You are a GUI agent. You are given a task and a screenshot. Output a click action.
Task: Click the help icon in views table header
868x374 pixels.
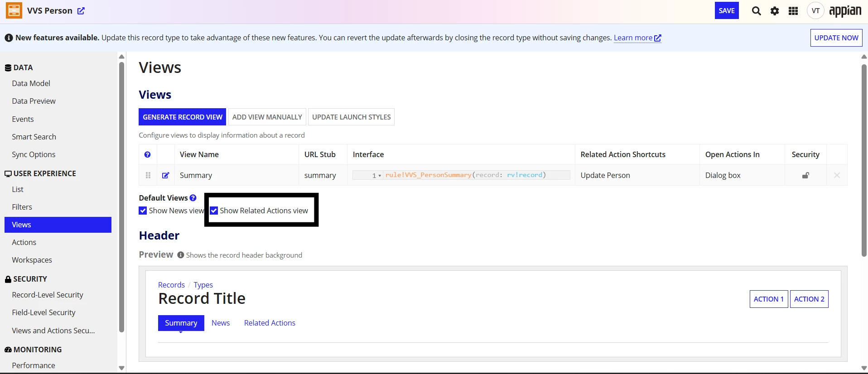(x=147, y=154)
